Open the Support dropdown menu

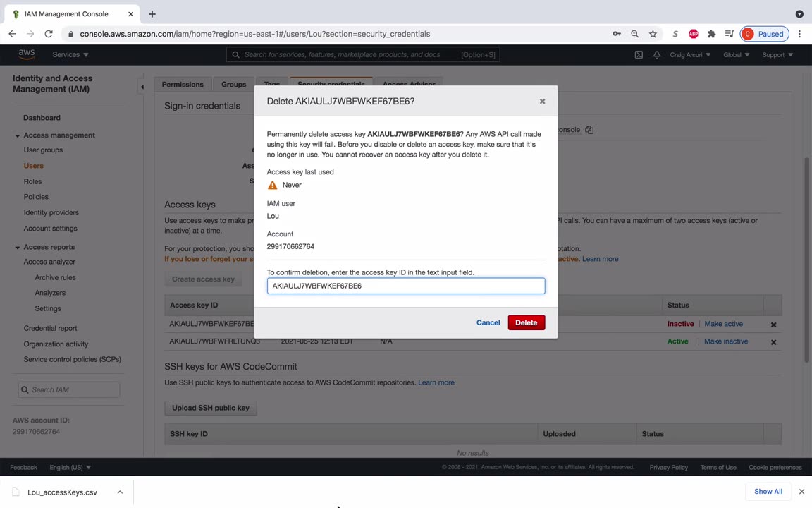(777, 54)
